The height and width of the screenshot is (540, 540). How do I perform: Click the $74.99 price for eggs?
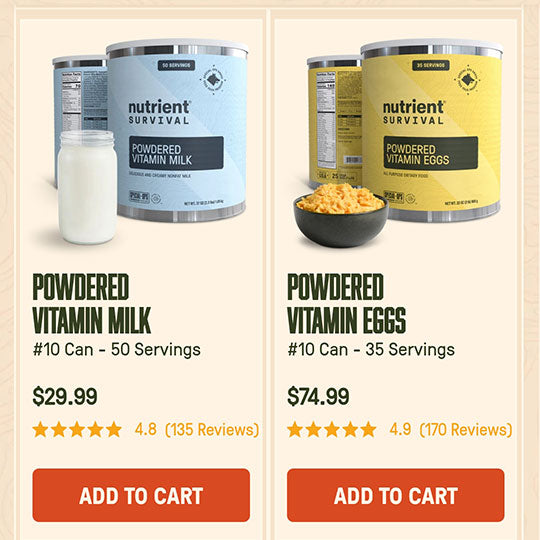(x=318, y=396)
